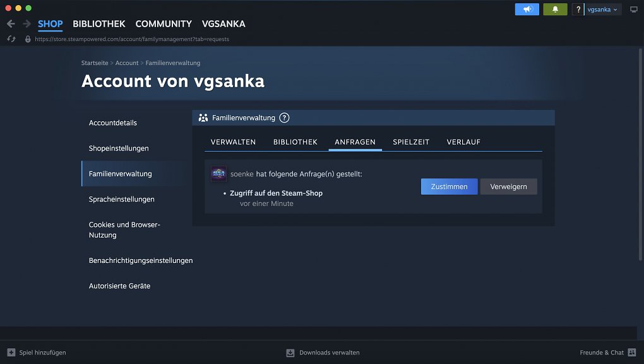
Task: Click the Downloads verwalten label
Action: click(329, 353)
